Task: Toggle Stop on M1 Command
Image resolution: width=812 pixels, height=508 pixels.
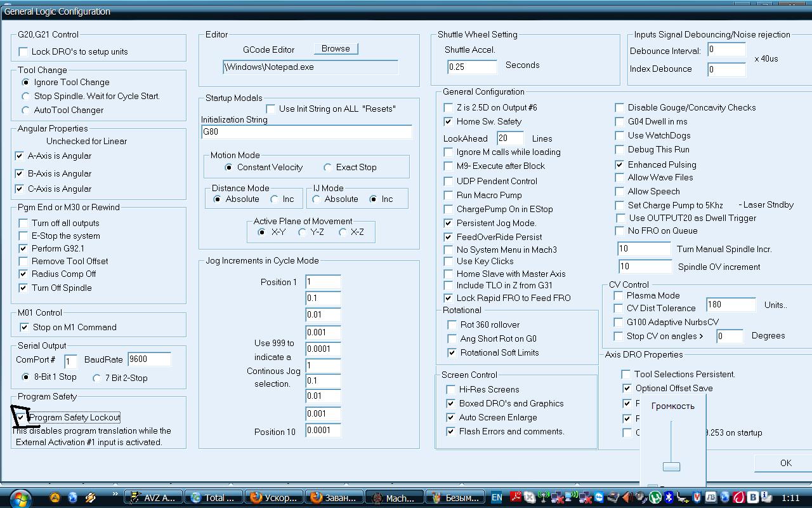Action: (25, 327)
